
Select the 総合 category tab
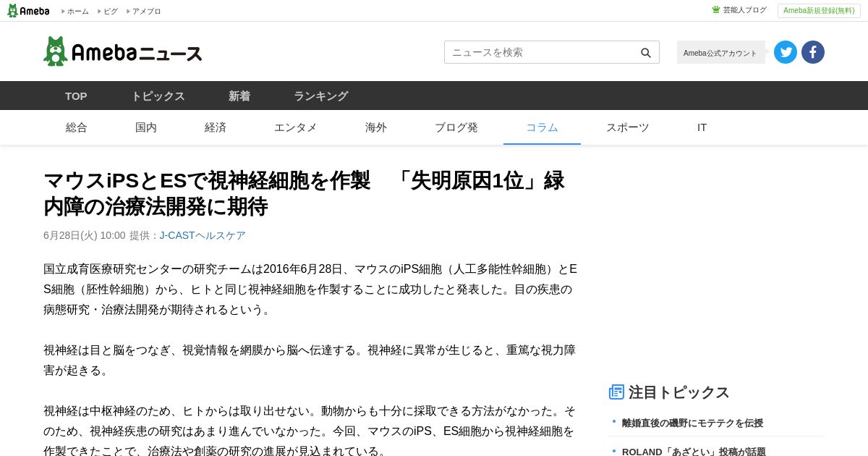click(77, 127)
